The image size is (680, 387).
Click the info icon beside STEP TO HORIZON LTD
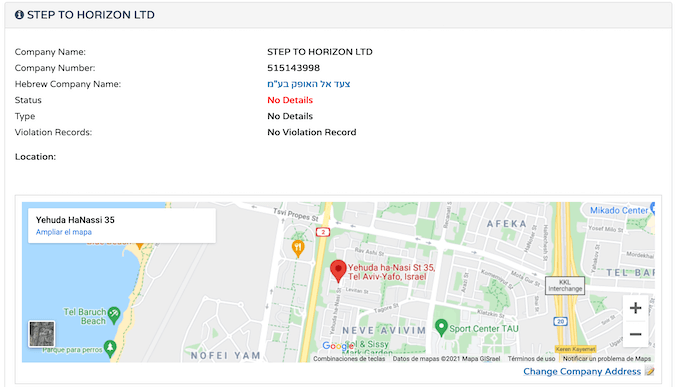pos(19,15)
